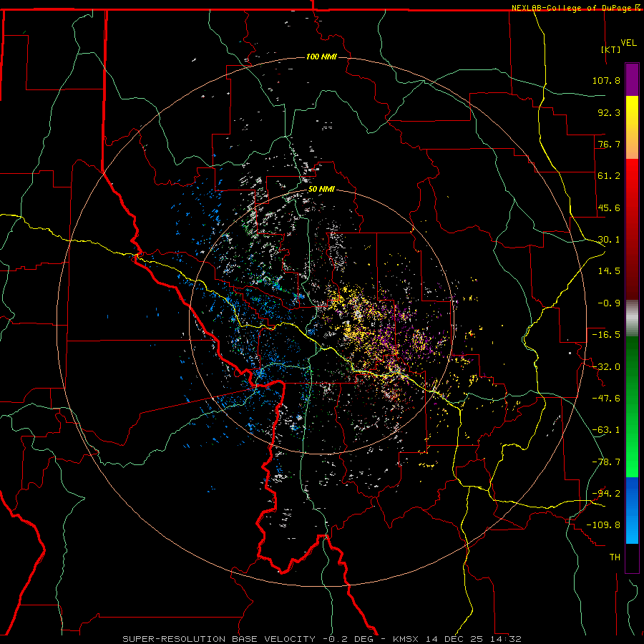Click the 30.1 legend value
The height and width of the screenshot is (644, 644).
609,240
